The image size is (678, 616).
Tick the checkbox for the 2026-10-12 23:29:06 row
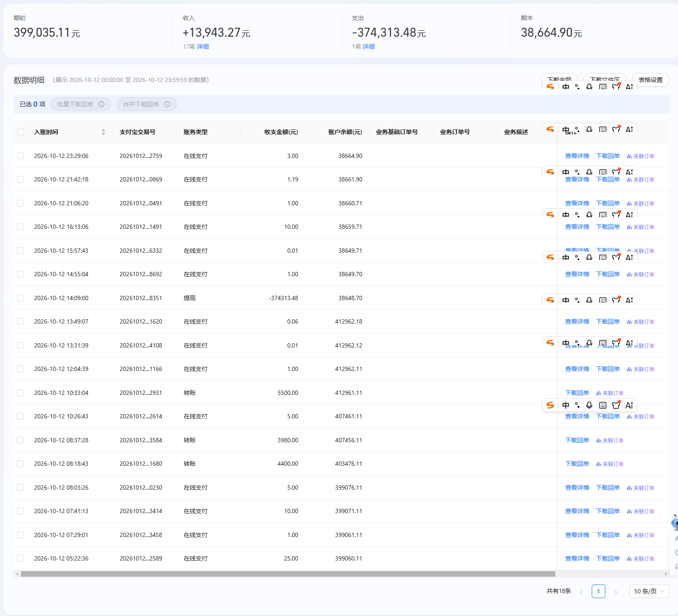[21, 156]
